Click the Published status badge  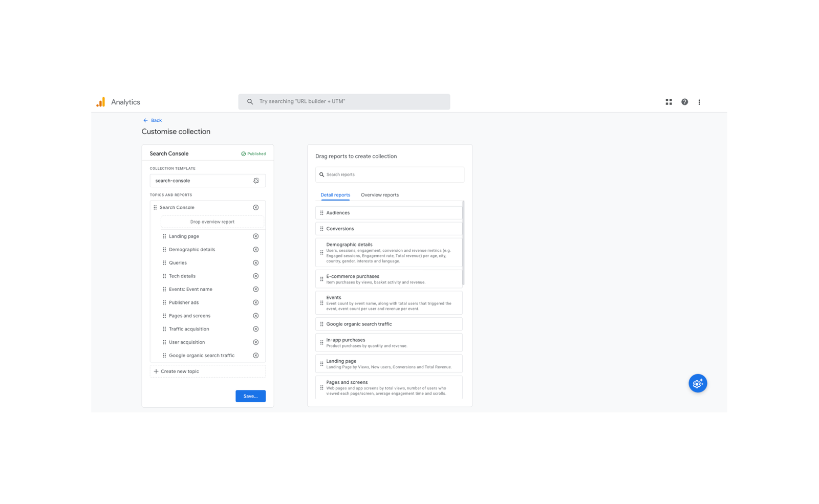[253, 154]
